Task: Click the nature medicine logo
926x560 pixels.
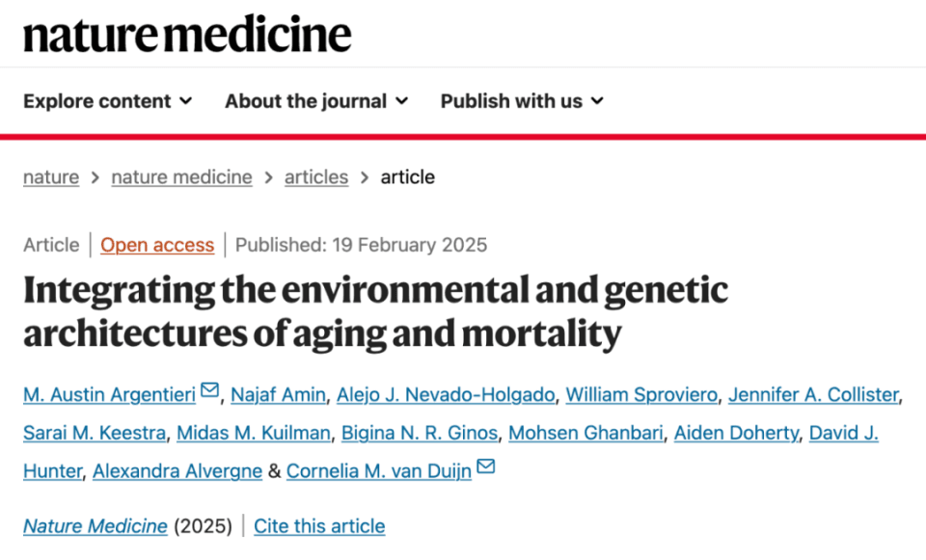Action: [x=187, y=34]
